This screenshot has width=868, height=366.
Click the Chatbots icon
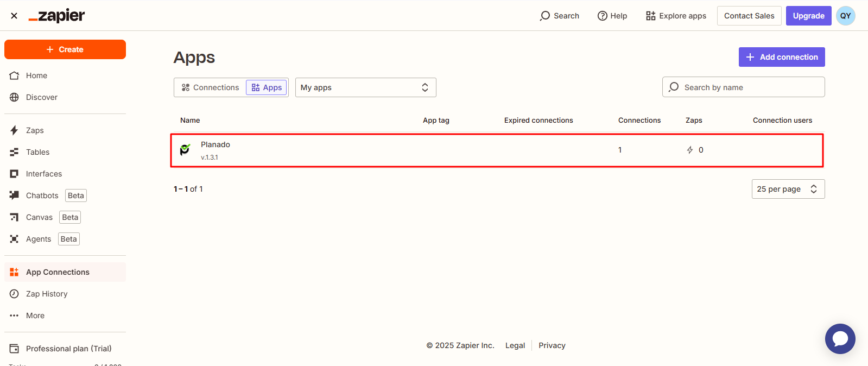point(14,195)
